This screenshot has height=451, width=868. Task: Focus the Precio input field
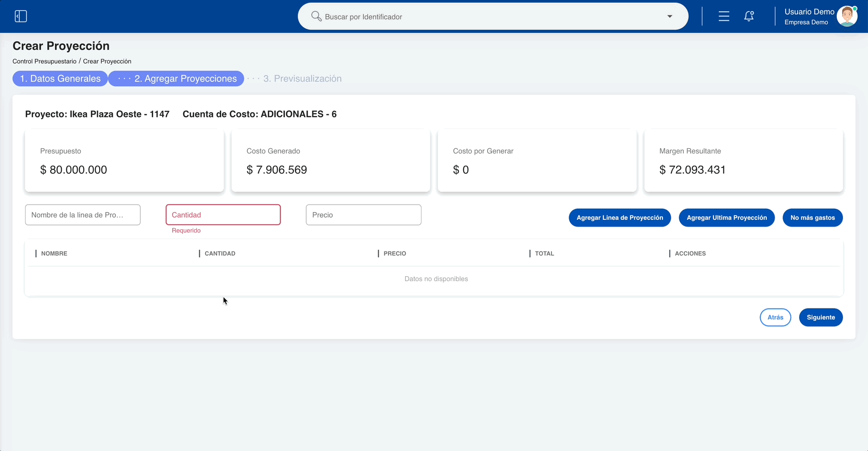[x=364, y=215]
